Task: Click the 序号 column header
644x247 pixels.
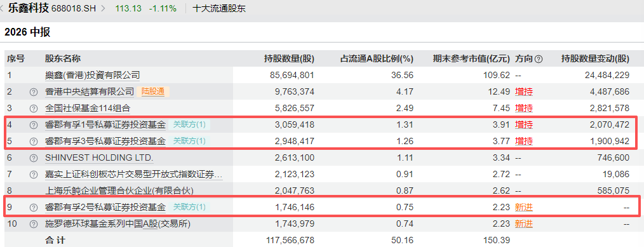Action: [x=16, y=58]
